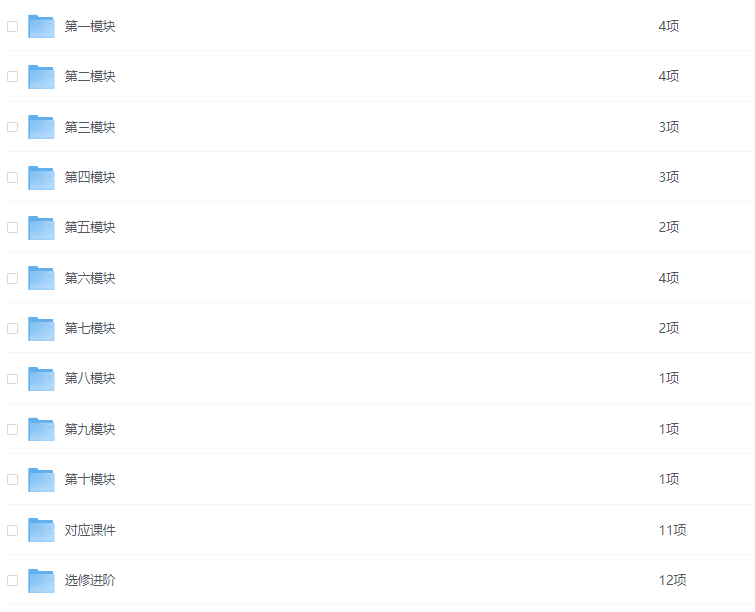This screenshot has width=755, height=612.
Task: Click the 第九模块 folder icon
Action: [x=41, y=429]
